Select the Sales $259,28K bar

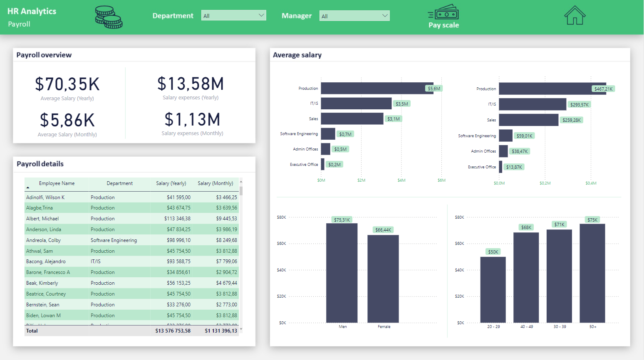pos(529,120)
